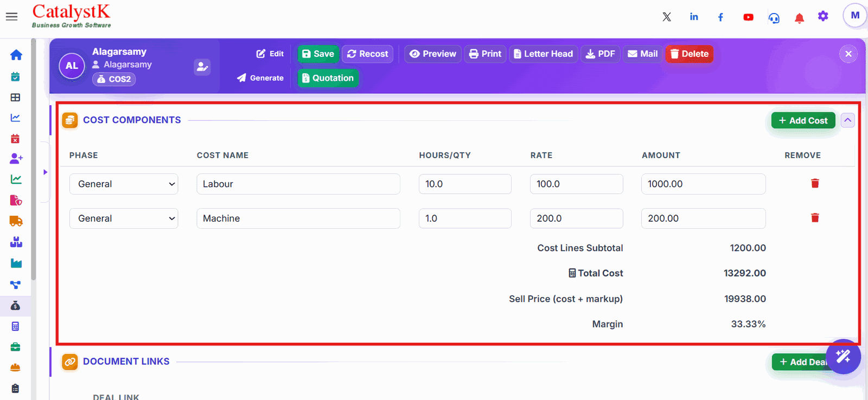
Task: Open the delivery truck sidebar icon
Action: (x=16, y=221)
